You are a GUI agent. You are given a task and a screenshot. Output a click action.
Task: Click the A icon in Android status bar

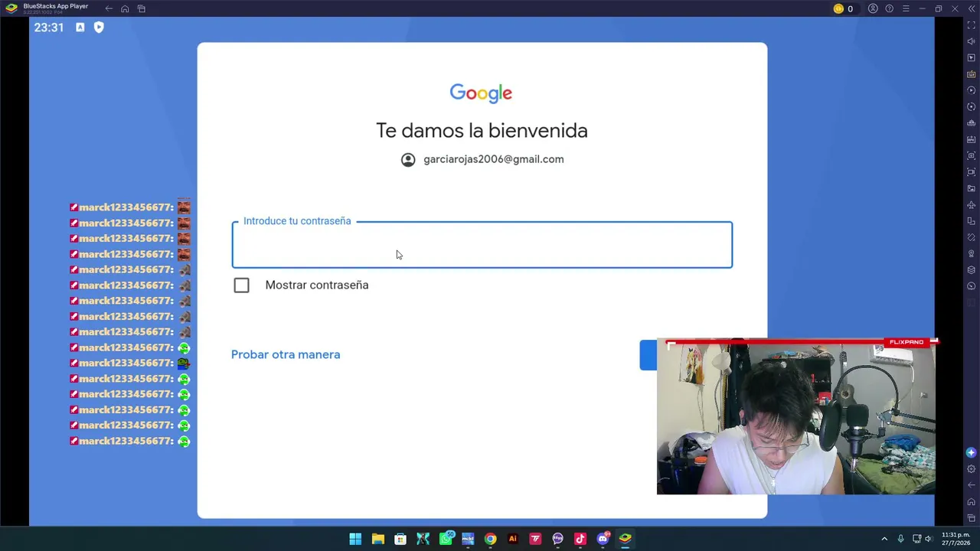(80, 27)
